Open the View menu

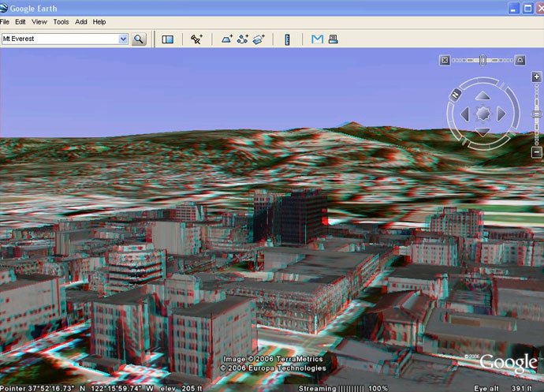point(39,22)
